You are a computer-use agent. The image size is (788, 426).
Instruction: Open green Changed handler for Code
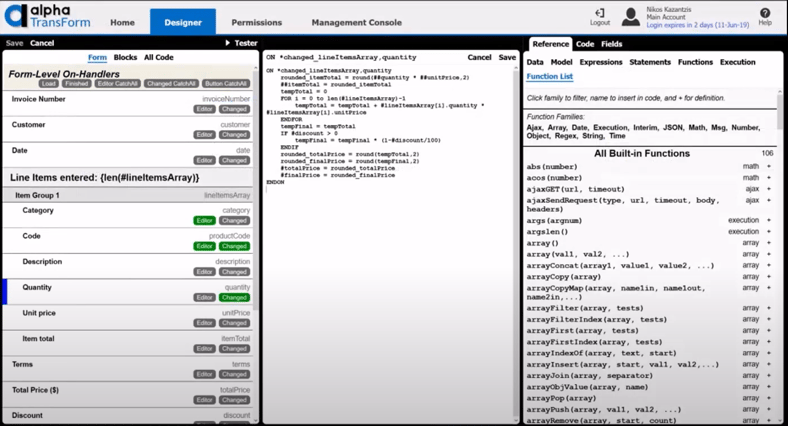(x=234, y=246)
